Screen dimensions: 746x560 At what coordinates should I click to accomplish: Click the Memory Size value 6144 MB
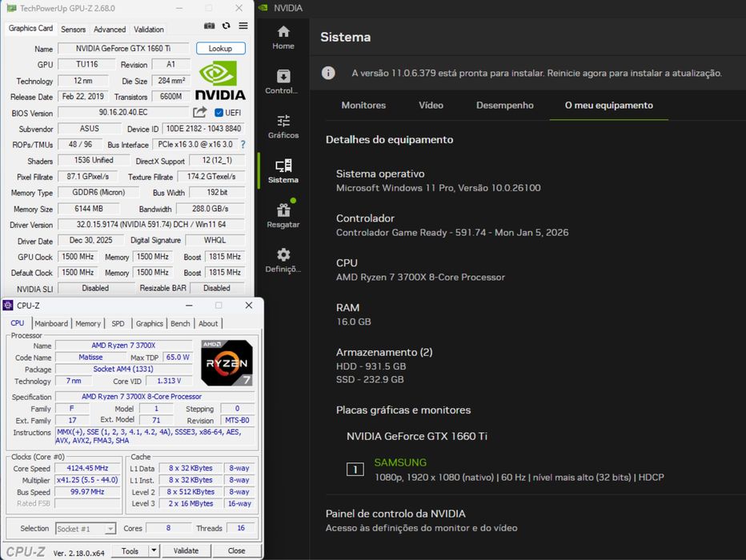[x=89, y=209]
